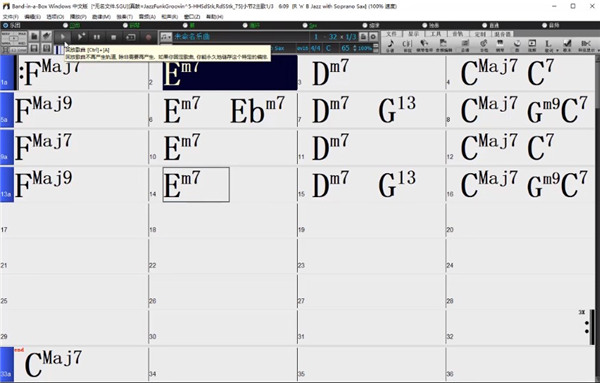Screen dimensions: 600x383
Task: Open the 窗口(Z) menu
Action: (x=192, y=16)
